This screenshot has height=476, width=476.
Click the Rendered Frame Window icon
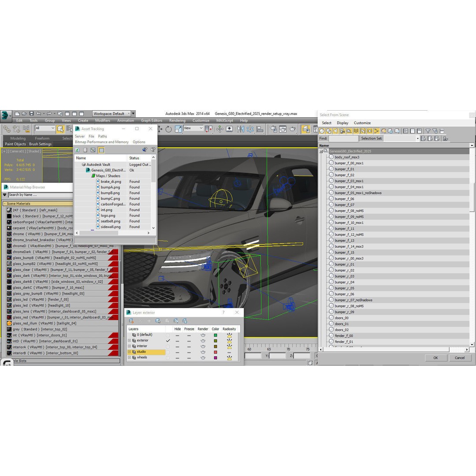coord(283,129)
